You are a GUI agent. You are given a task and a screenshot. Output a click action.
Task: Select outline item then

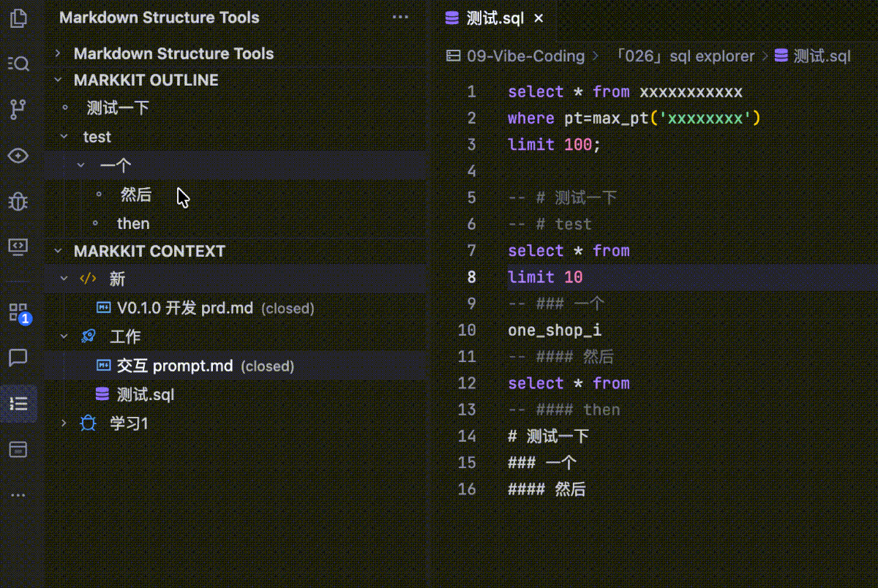[x=133, y=223]
